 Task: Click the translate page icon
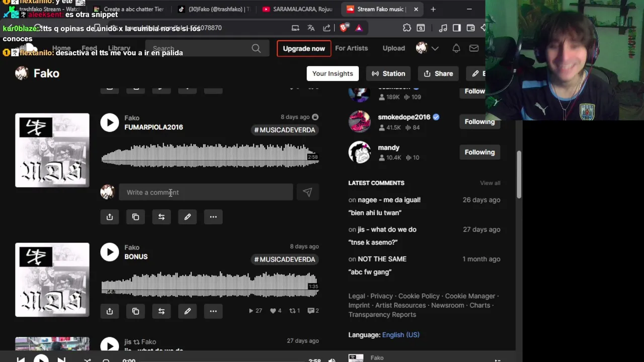click(x=311, y=28)
